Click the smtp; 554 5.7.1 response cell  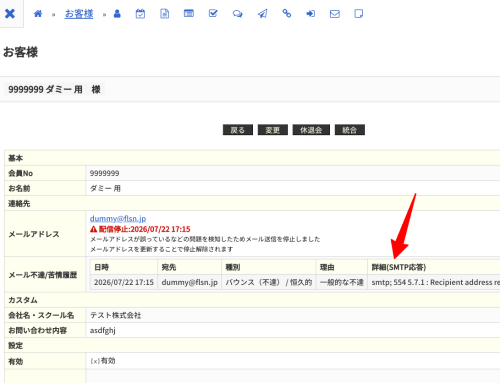tap(434, 282)
